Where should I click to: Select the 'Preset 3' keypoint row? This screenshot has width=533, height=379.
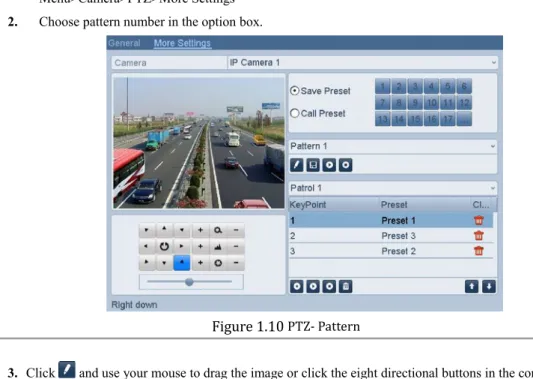tap(391, 236)
